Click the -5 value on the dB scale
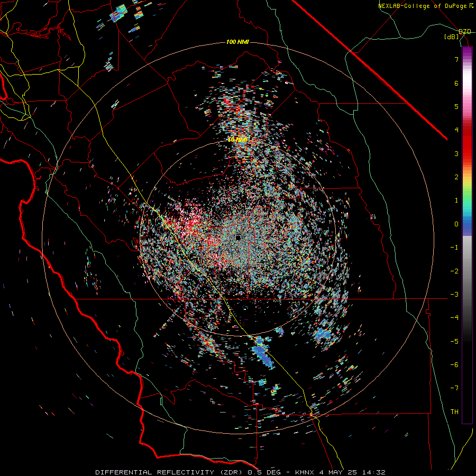This screenshot has width=476, height=476. [x=454, y=342]
